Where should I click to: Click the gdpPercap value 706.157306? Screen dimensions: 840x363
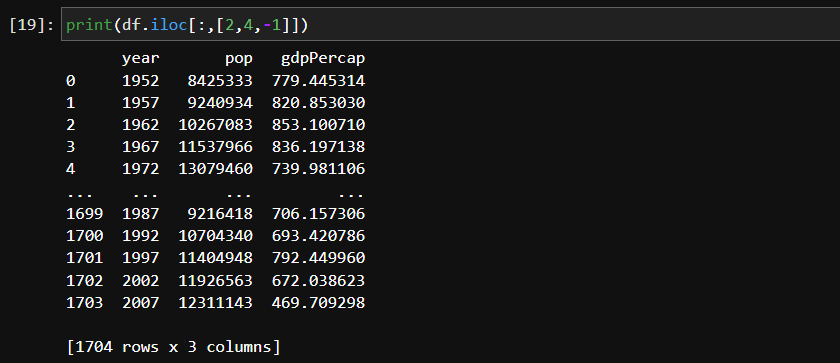[x=318, y=214]
